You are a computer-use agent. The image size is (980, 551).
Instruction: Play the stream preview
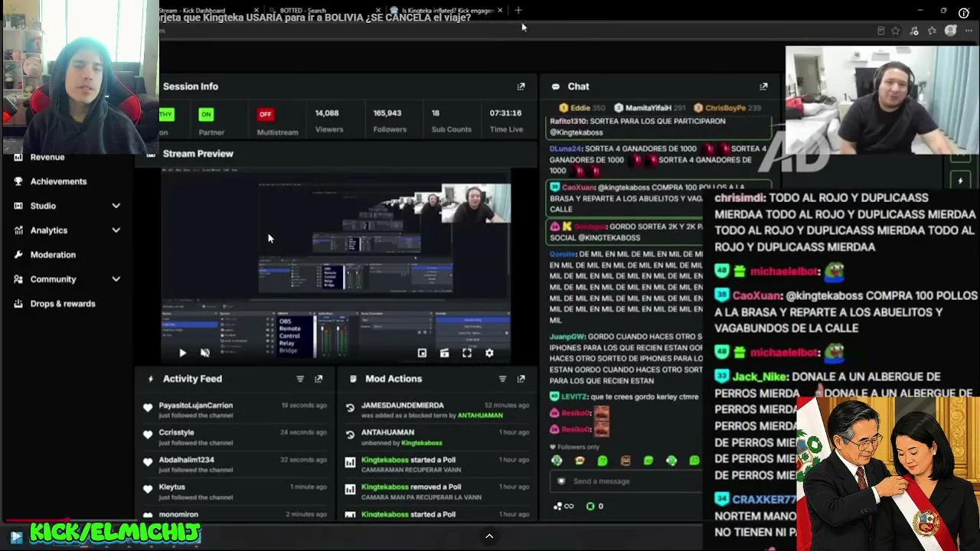[x=182, y=353]
